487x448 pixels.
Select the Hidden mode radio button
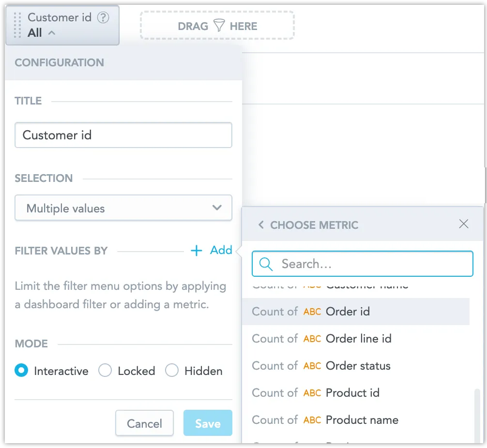click(x=172, y=370)
